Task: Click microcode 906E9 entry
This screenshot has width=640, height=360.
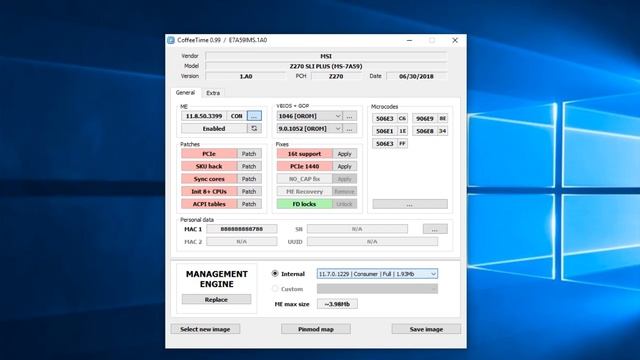Action: pos(430,118)
